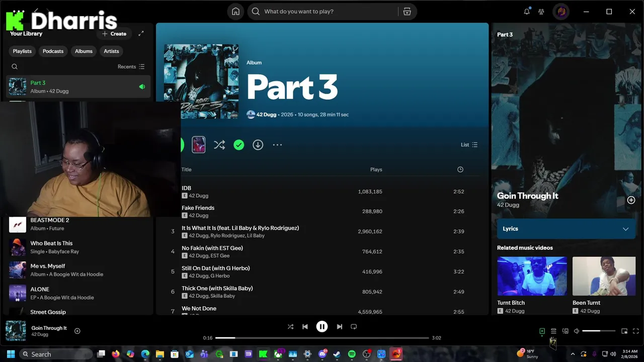
Task: Go to Spotify Home
Action: [x=235, y=12]
